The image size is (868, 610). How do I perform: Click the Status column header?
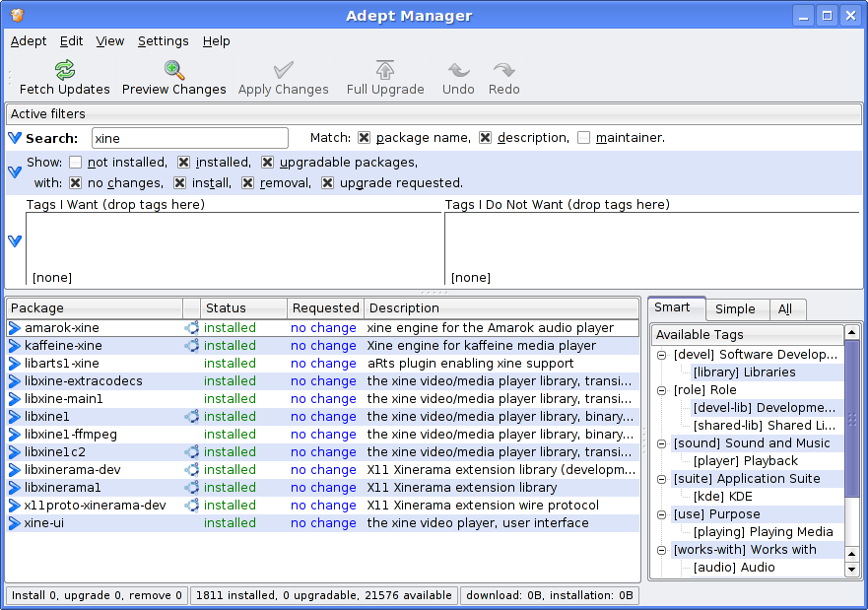coord(226,308)
